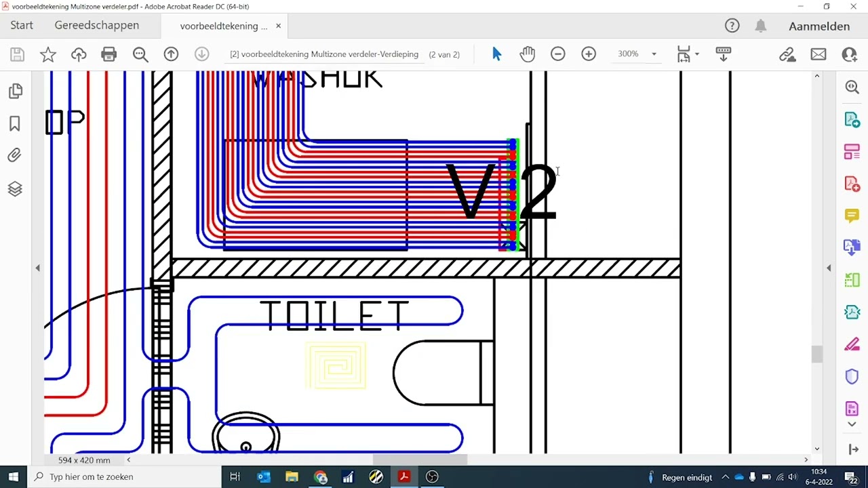Close the voorbeeldtekening document tab
Viewport: 868px width, 488px height.
[278, 26]
